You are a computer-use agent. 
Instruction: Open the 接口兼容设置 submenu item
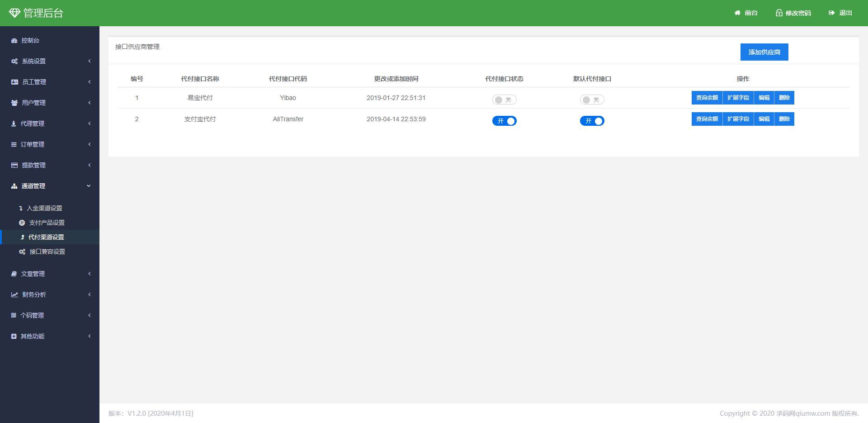(x=50, y=252)
